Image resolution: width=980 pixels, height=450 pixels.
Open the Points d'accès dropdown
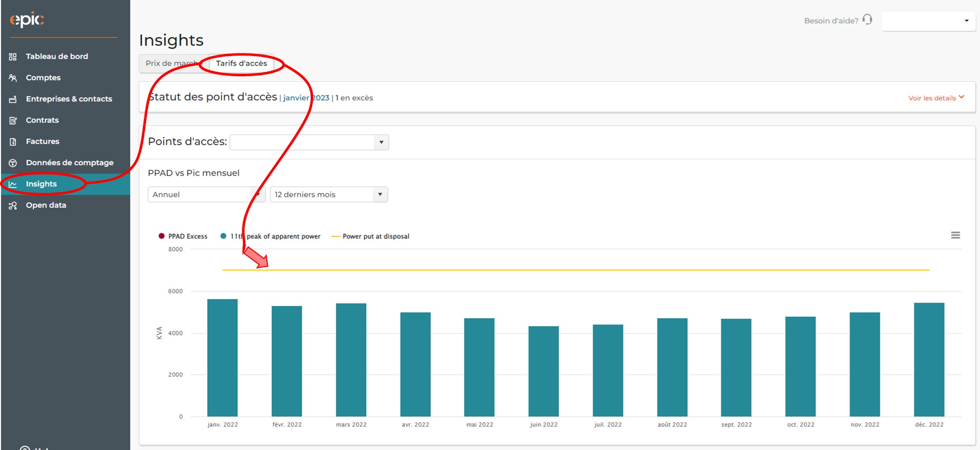309,142
